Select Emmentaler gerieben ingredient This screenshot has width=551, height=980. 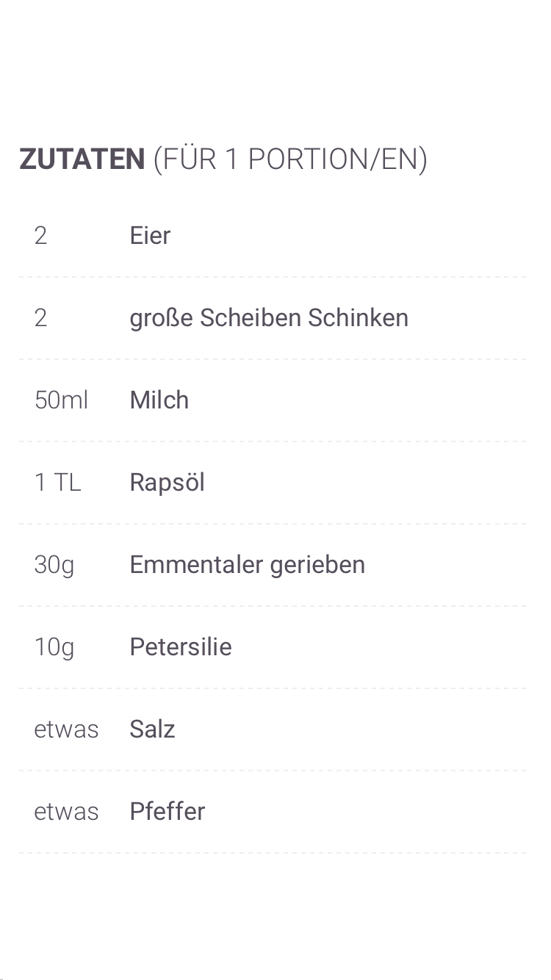click(x=247, y=565)
